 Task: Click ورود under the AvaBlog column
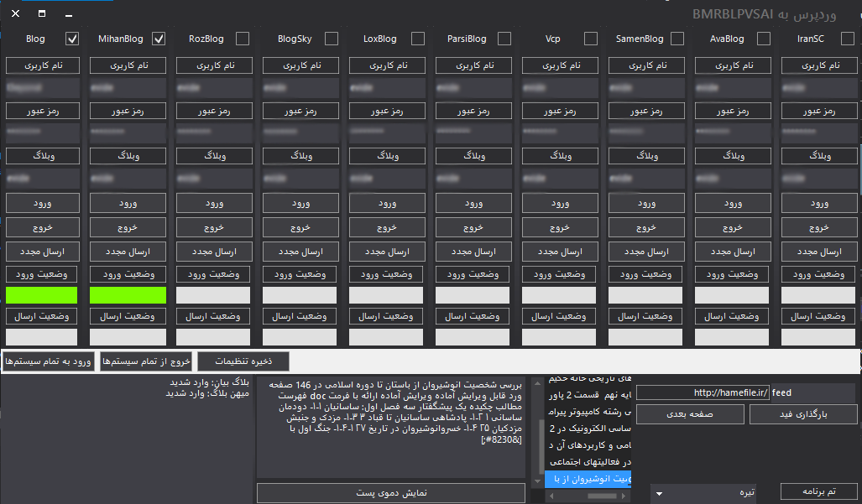(x=733, y=203)
